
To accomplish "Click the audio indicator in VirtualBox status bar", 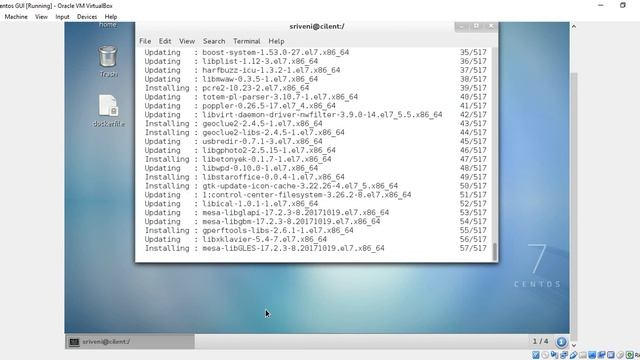I will click(554, 355).
